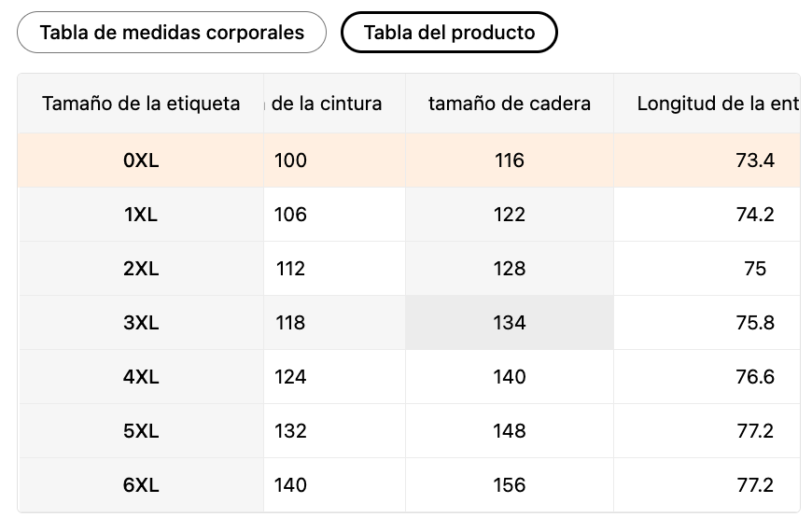Image resolution: width=812 pixels, height=517 pixels.
Task: Select the 5XL size row label
Action: (x=141, y=431)
